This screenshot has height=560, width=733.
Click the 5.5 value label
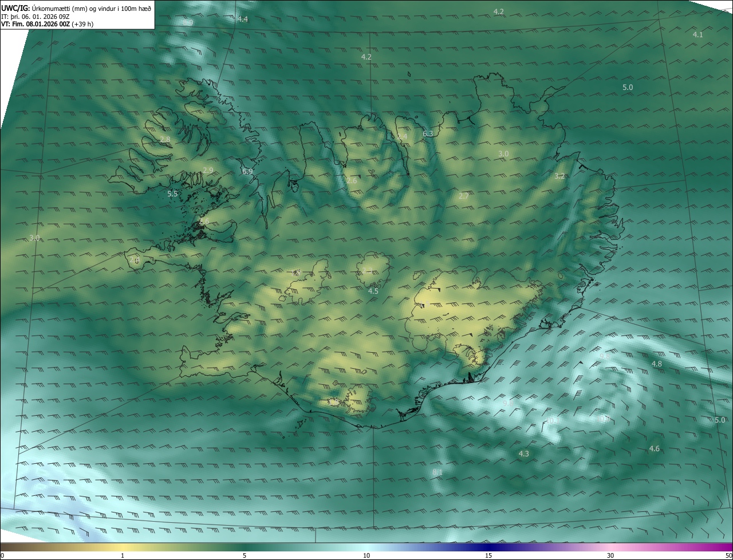[172, 195]
